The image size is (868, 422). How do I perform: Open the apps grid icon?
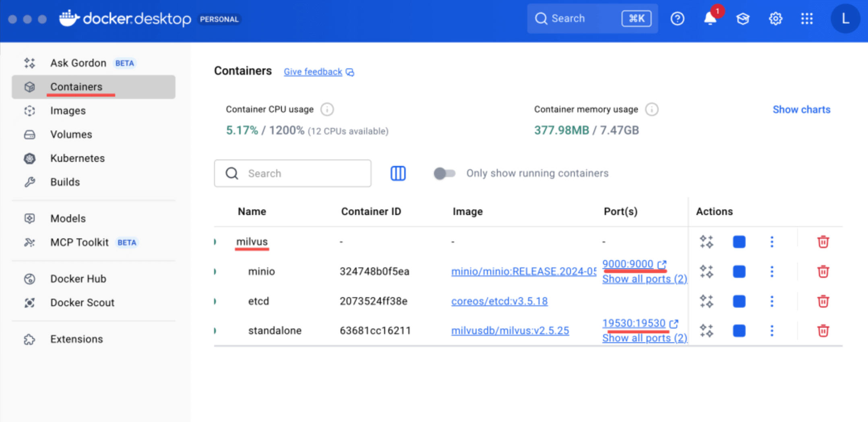(x=807, y=19)
